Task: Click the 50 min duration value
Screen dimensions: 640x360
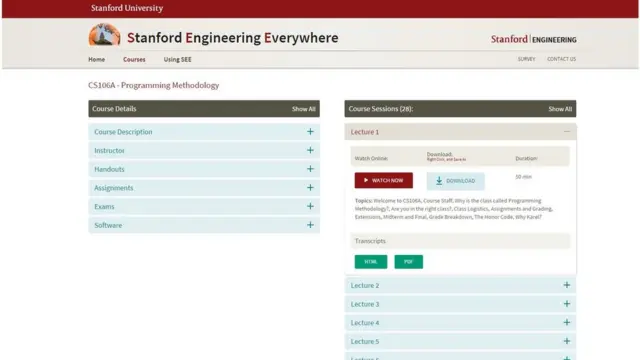Action: click(x=523, y=177)
